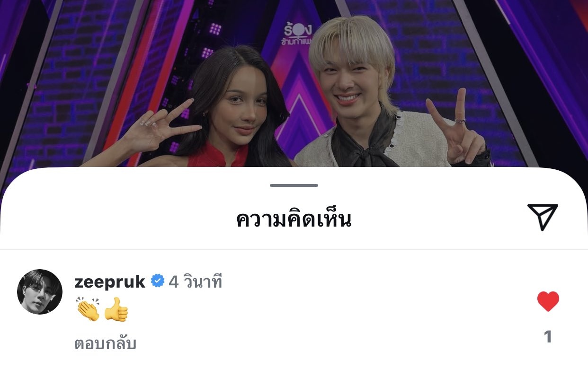Tap the blue verified badge beside zeepruk
The image size is (588, 377).
point(157,281)
